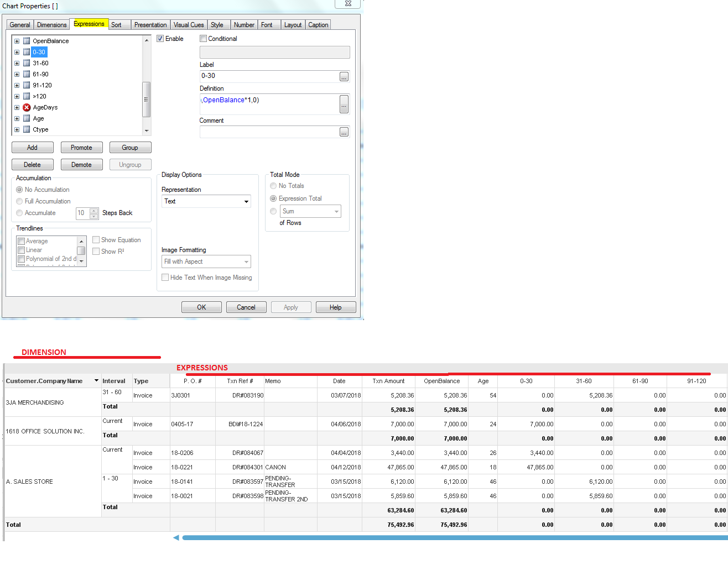Click the Help button
This screenshot has height=565, width=728.
(336, 307)
